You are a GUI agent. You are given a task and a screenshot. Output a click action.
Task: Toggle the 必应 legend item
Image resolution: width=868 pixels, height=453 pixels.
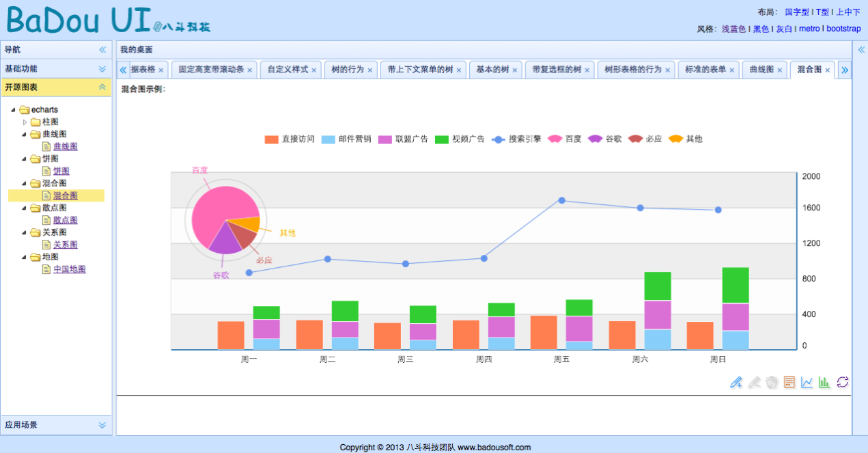(645, 139)
